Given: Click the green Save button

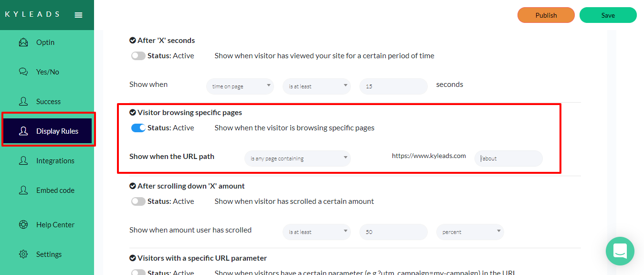Looking at the screenshot, I should click(608, 15).
